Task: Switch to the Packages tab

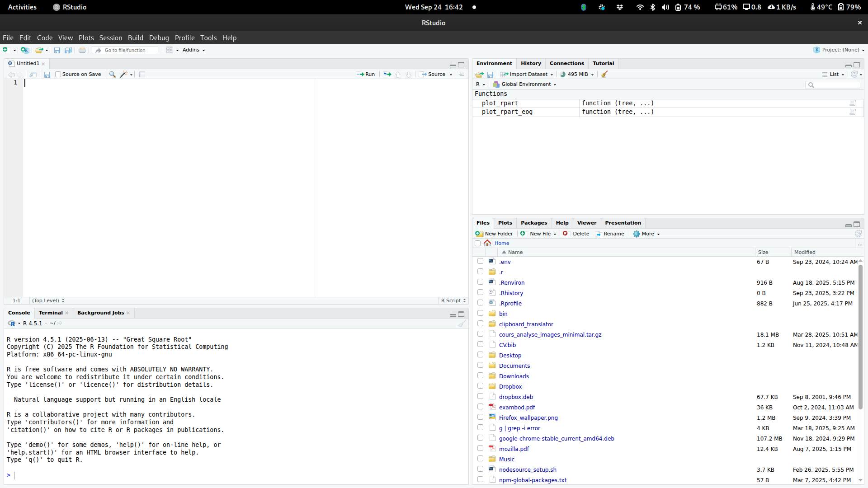Action: pyautogui.click(x=533, y=223)
